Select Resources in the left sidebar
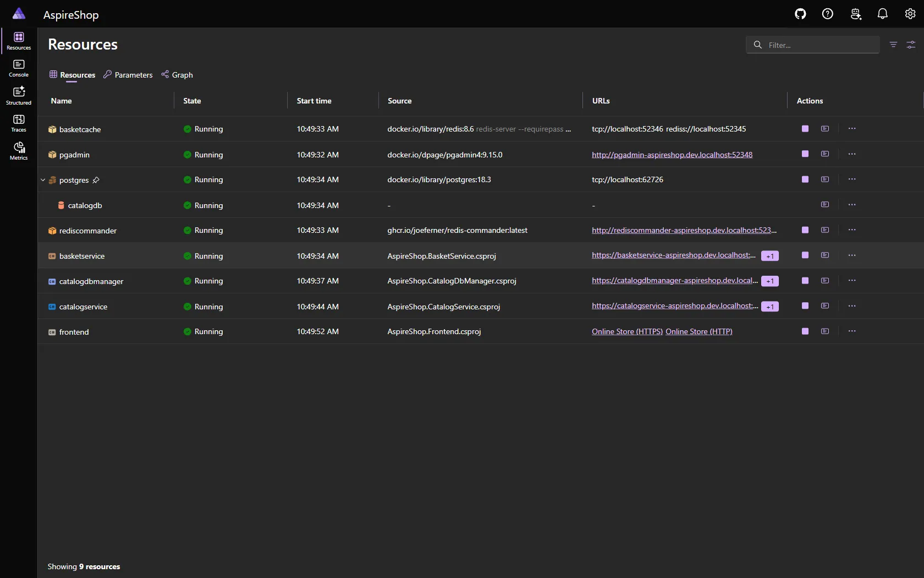 point(19,41)
